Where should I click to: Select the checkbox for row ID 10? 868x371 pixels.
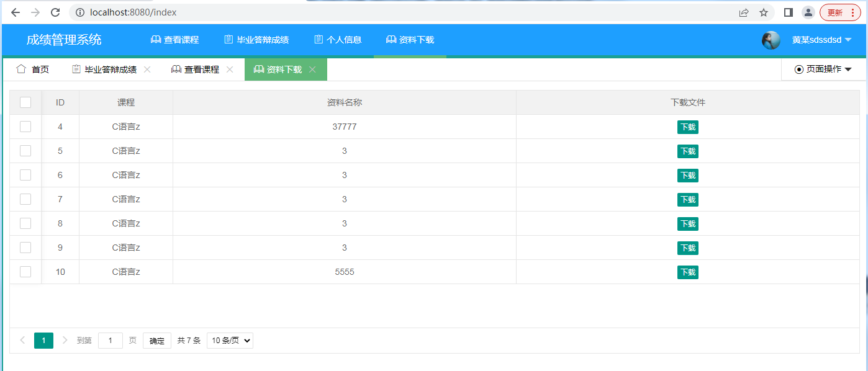point(25,272)
